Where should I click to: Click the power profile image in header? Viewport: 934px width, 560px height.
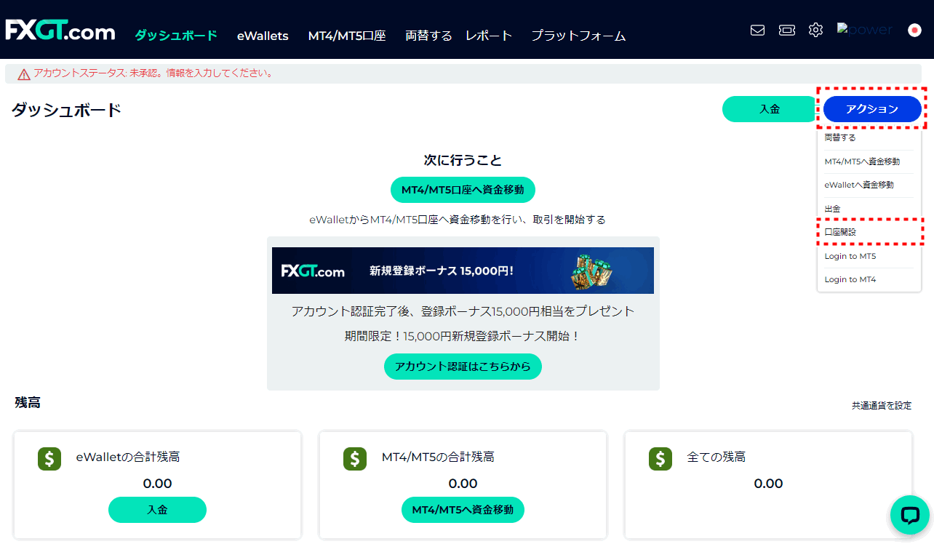pos(865,30)
